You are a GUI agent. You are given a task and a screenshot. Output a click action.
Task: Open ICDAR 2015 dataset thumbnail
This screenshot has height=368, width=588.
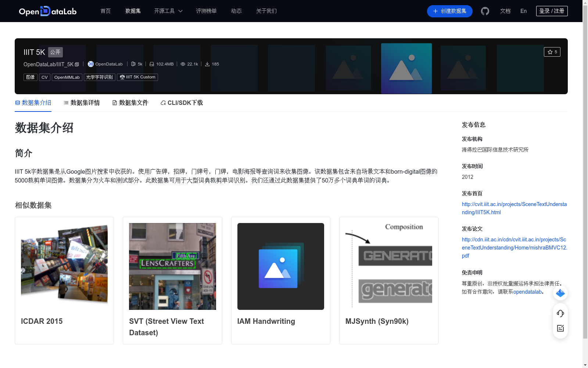pyautogui.click(x=64, y=266)
